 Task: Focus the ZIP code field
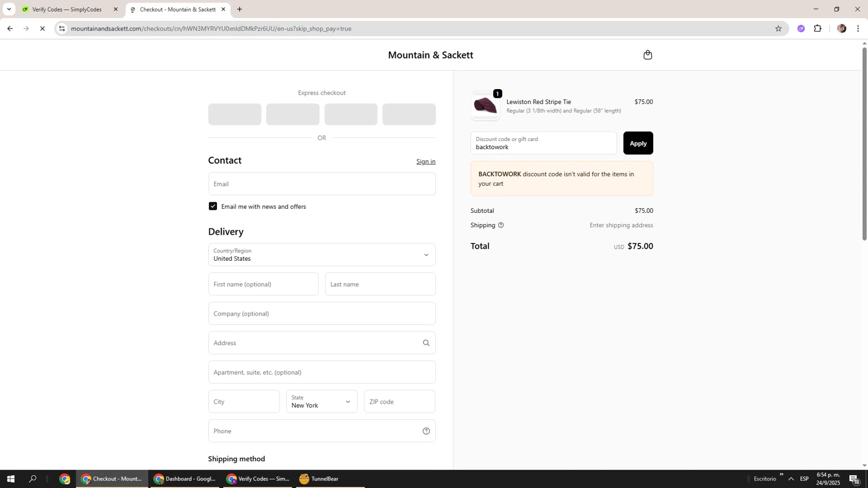(x=400, y=402)
